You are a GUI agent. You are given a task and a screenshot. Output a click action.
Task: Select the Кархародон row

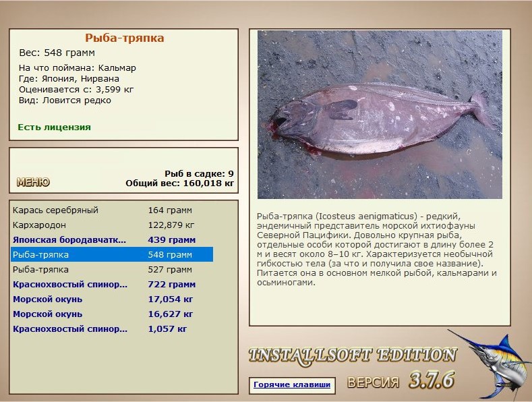112,225
